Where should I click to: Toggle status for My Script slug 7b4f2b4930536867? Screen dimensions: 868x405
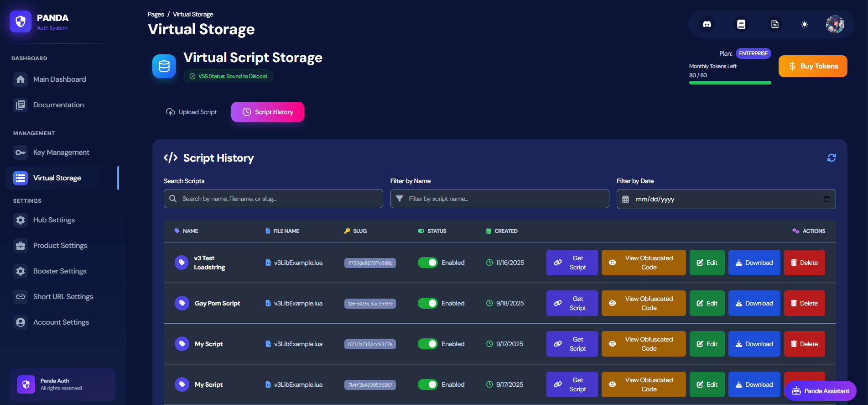[x=428, y=384]
